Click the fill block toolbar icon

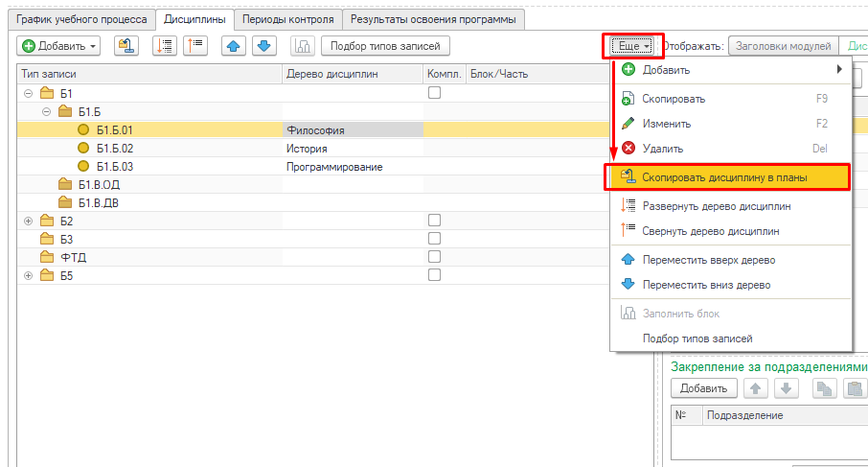coord(303,45)
